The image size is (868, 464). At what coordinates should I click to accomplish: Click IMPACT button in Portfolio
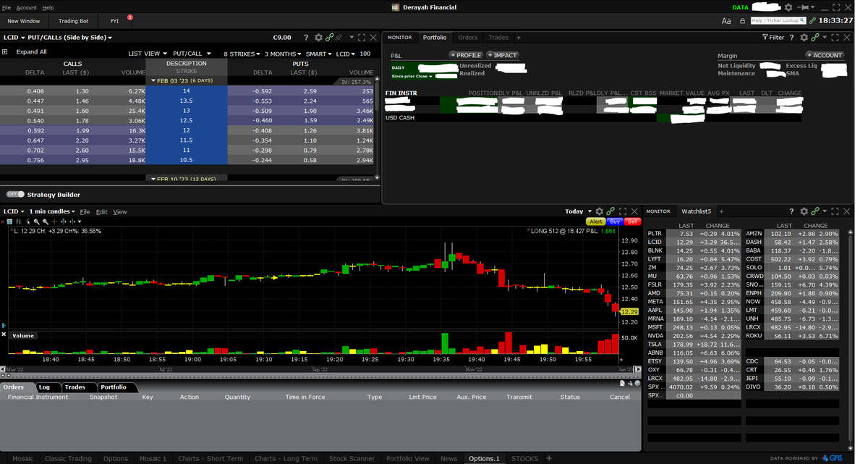(x=502, y=55)
